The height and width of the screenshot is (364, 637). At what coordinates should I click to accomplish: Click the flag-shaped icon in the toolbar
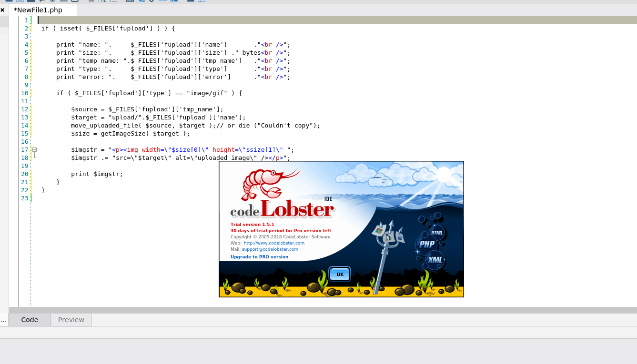[x=42, y=2]
